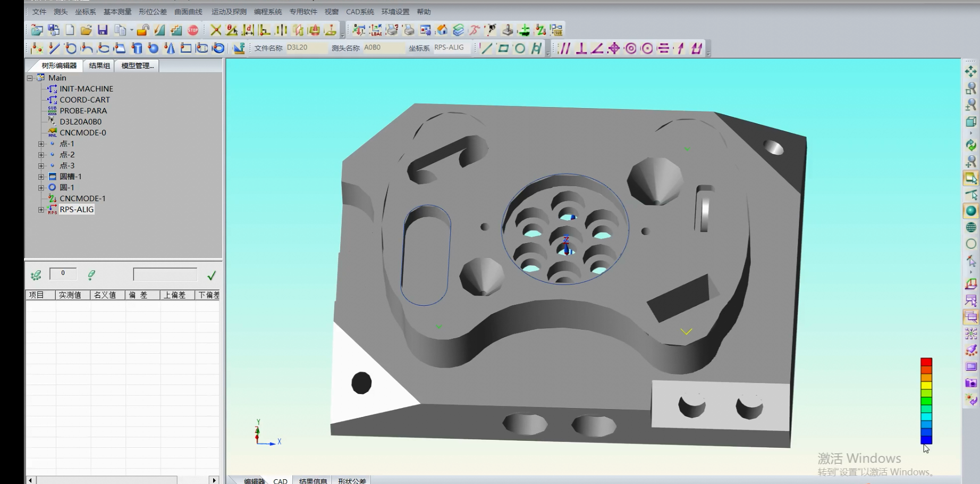Click the intersection X construction icon
This screenshot has height=484, width=980.
[216, 30]
